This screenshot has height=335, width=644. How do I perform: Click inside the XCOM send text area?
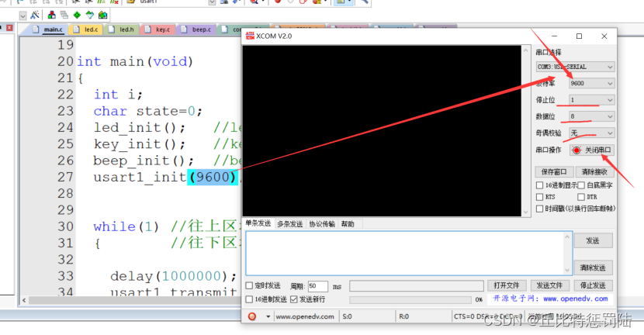click(x=406, y=253)
